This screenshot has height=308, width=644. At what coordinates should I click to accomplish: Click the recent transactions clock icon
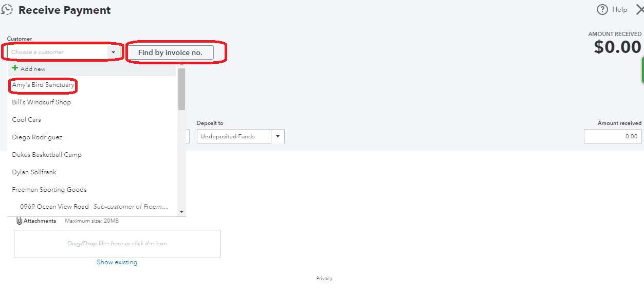(7, 10)
